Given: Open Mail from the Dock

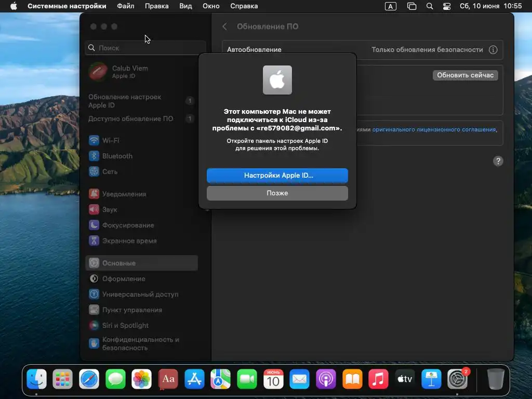Looking at the screenshot, I should pos(299,379).
